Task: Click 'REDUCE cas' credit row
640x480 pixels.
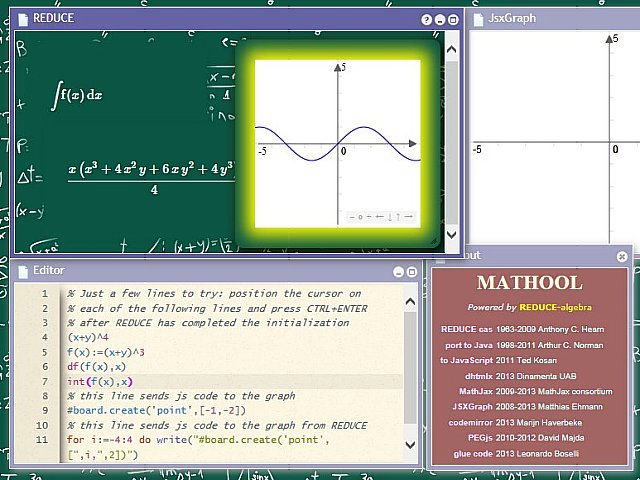Action: pyautogui.click(x=522, y=329)
